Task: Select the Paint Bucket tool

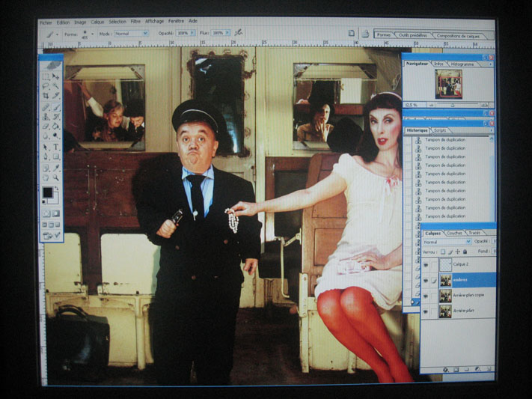Action: 55,127
